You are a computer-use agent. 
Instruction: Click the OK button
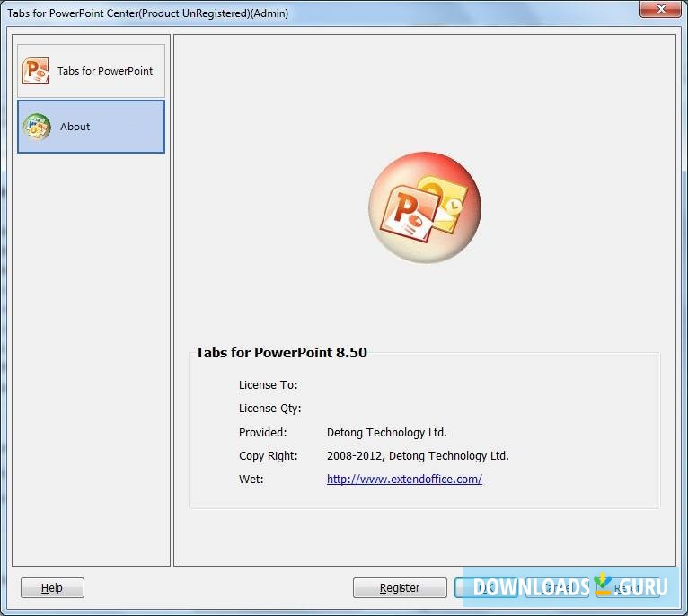pos(486,587)
